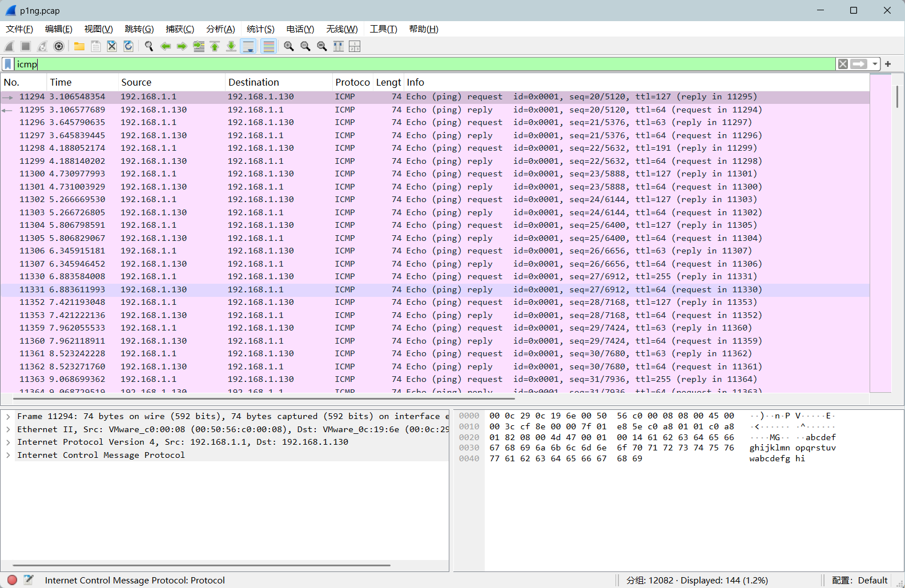Image resolution: width=905 pixels, height=588 pixels.
Task: Jump to the first packet
Action: coord(215,46)
